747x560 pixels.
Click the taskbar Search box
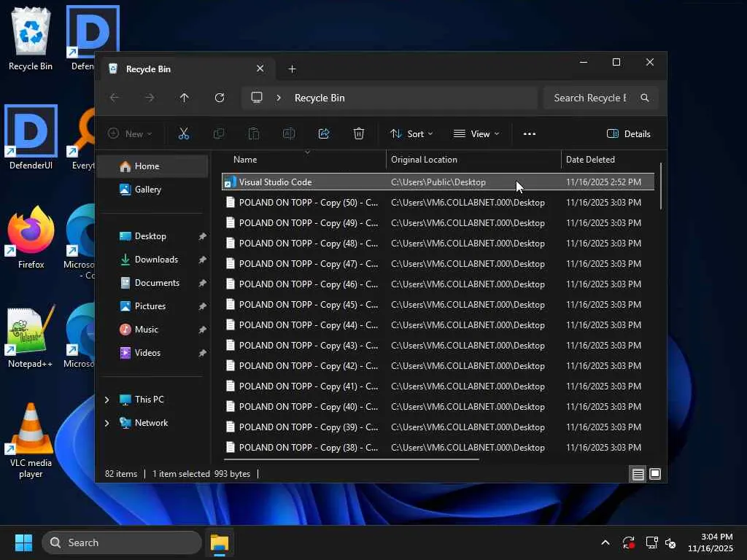tap(122, 542)
